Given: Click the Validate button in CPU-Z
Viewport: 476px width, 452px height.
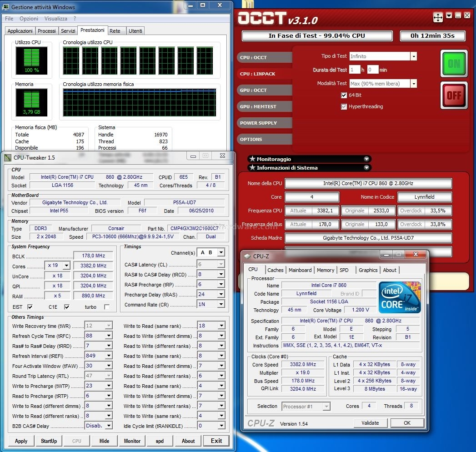Looking at the screenshot, I should [x=370, y=423].
